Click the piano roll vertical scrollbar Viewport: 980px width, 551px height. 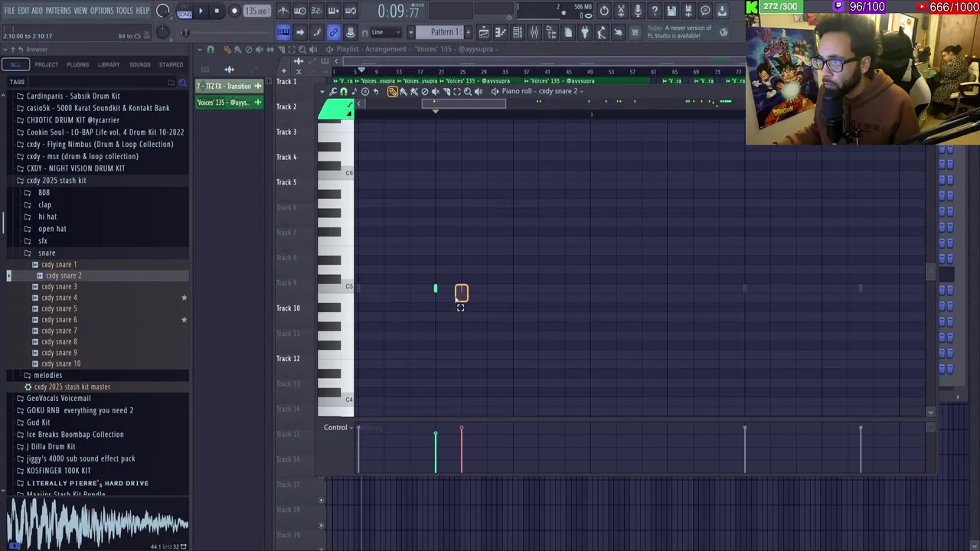click(930, 273)
